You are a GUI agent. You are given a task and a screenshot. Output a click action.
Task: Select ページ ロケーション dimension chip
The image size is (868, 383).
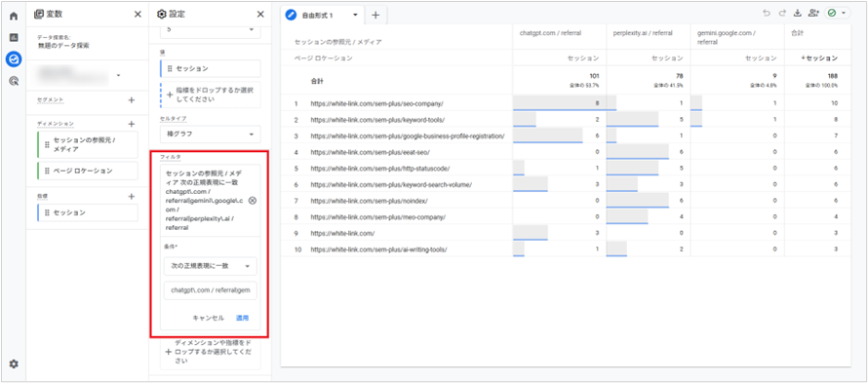click(x=88, y=171)
